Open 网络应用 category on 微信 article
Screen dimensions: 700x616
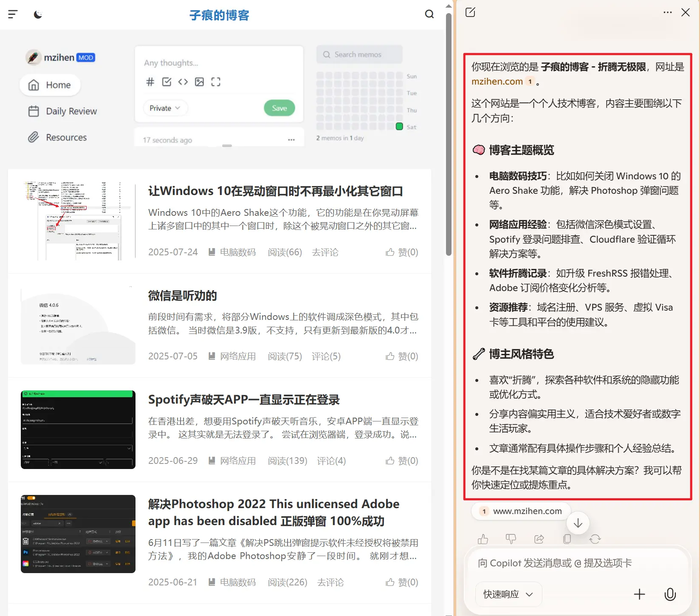[237, 356]
